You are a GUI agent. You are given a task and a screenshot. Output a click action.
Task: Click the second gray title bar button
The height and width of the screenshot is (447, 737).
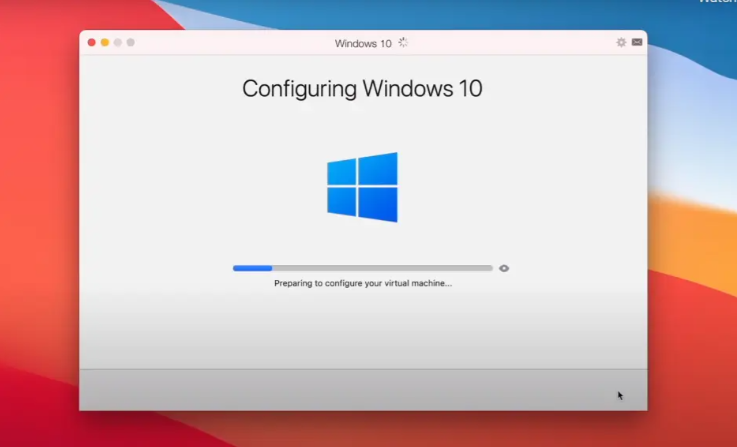click(130, 43)
